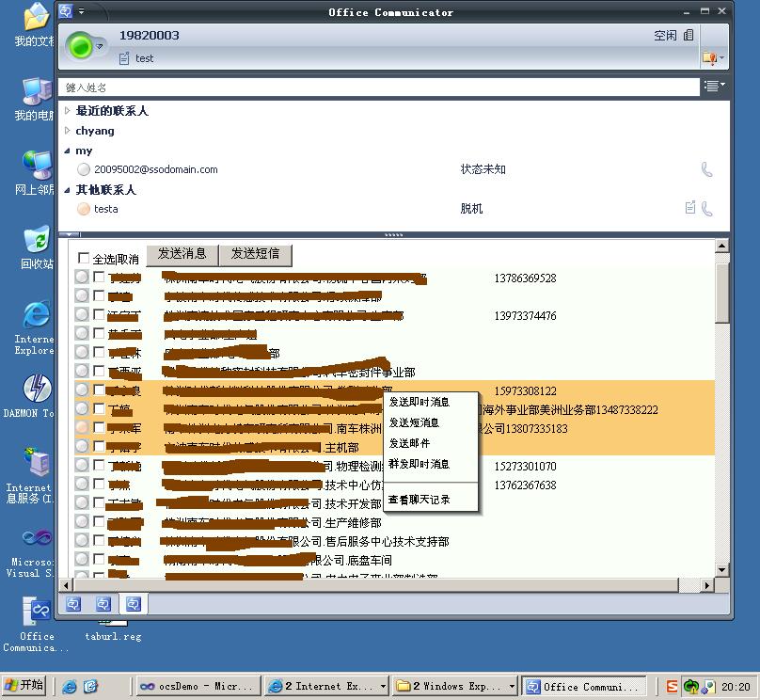
Task: Open the presence status dropdown arrow
Action: (100, 46)
